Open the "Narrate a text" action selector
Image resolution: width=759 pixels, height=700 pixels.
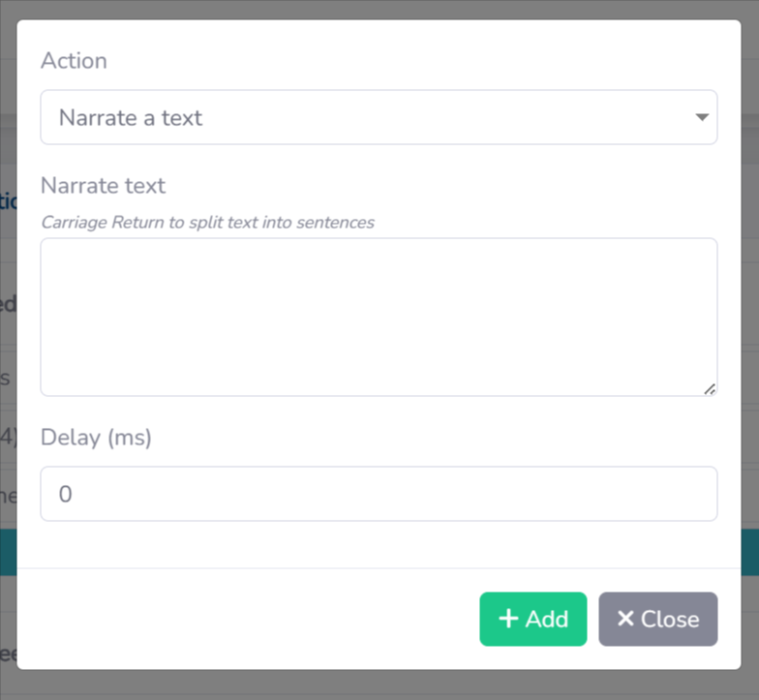[x=378, y=118]
